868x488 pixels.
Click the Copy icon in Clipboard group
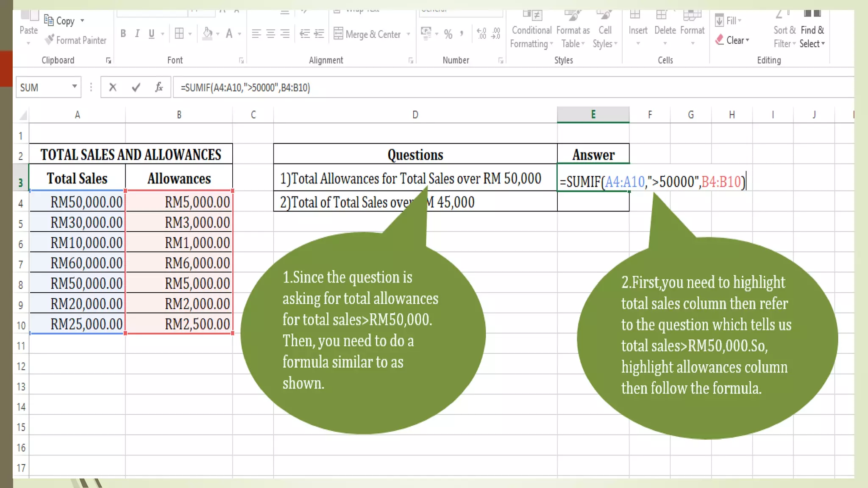[49, 20]
